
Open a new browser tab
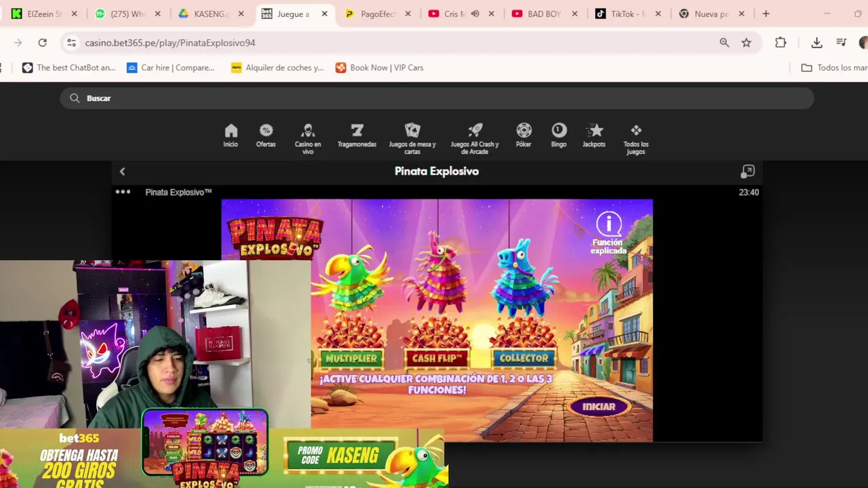[x=766, y=14]
